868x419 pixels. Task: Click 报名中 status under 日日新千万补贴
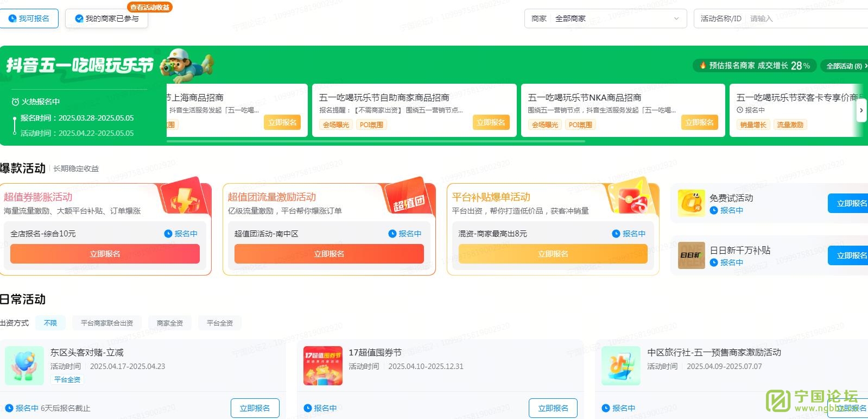coord(726,262)
